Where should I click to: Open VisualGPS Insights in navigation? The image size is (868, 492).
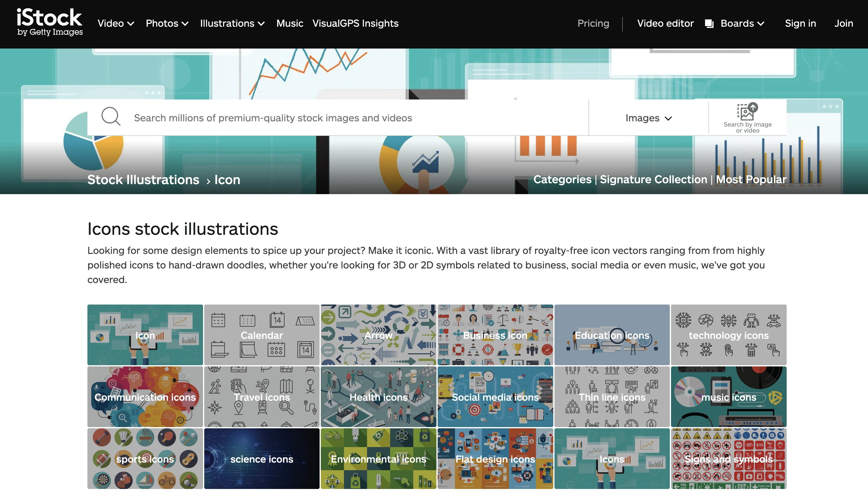coord(355,23)
